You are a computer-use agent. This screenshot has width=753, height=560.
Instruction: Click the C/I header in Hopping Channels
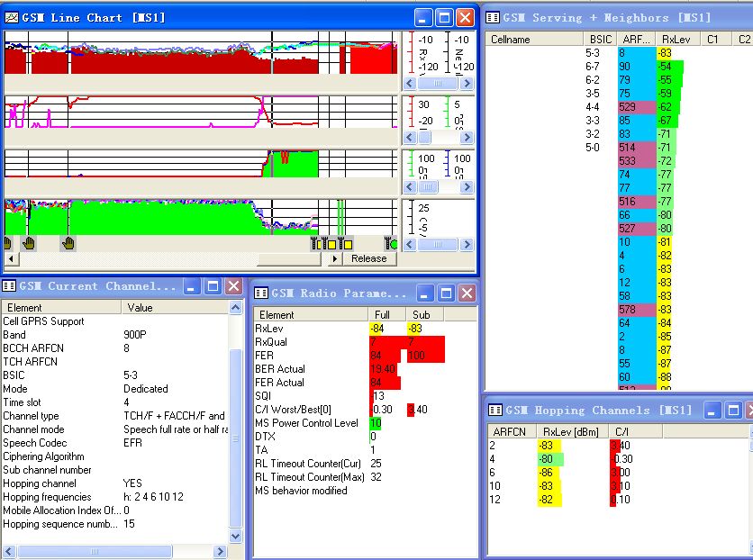point(620,431)
